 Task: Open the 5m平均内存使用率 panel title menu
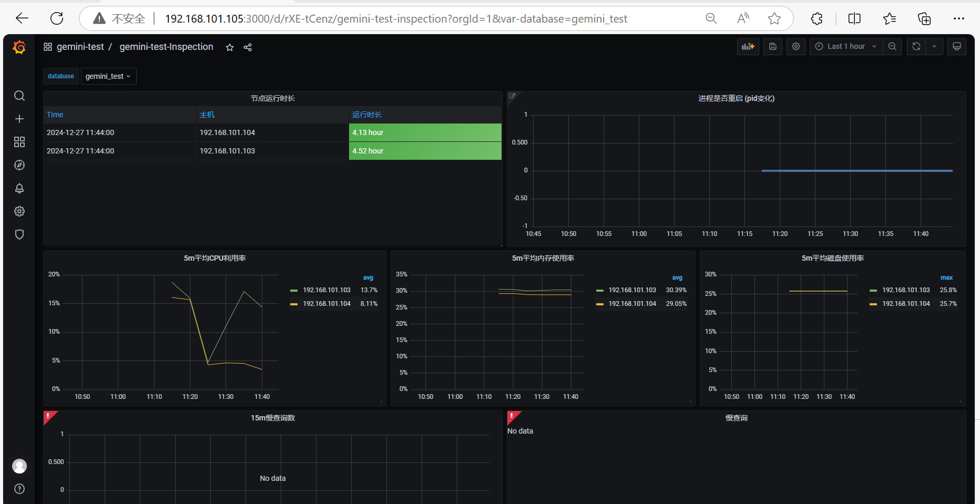543,258
